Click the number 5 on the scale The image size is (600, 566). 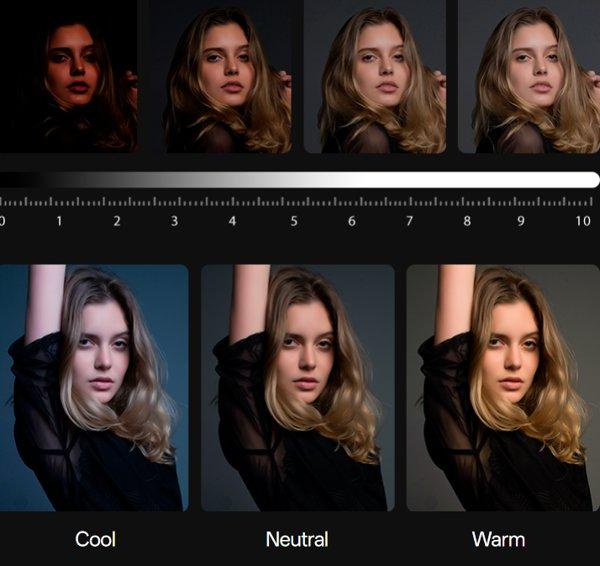(x=294, y=221)
